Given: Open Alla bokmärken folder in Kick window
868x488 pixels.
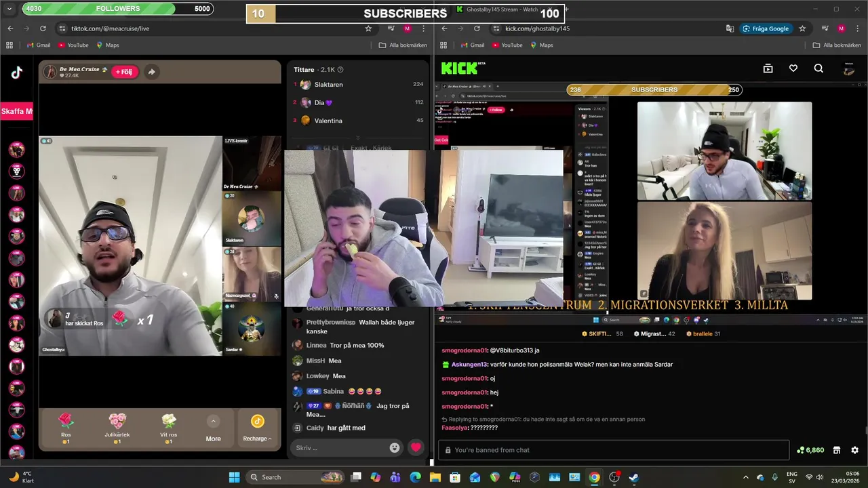Looking at the screenshot, I should (837, 45).
